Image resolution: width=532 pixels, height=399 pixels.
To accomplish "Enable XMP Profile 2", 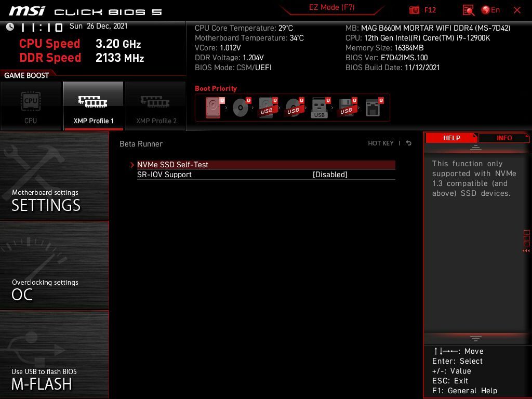I will tap(156, 106).
